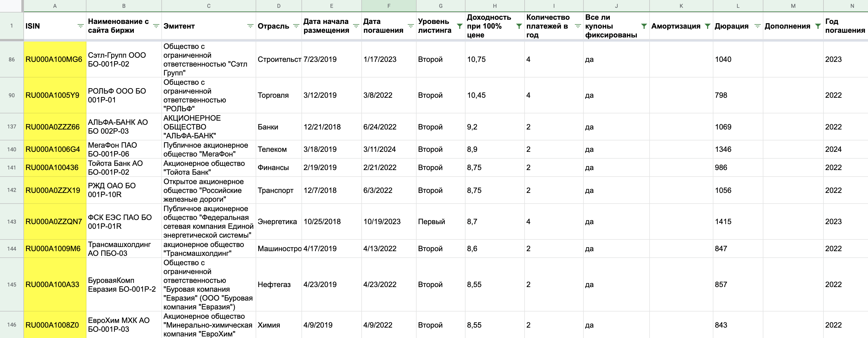The height and width of the screenshot is (338, 868).
Task: Open filter for Наименование с сайта биржи
Action: tap(156, 26)
